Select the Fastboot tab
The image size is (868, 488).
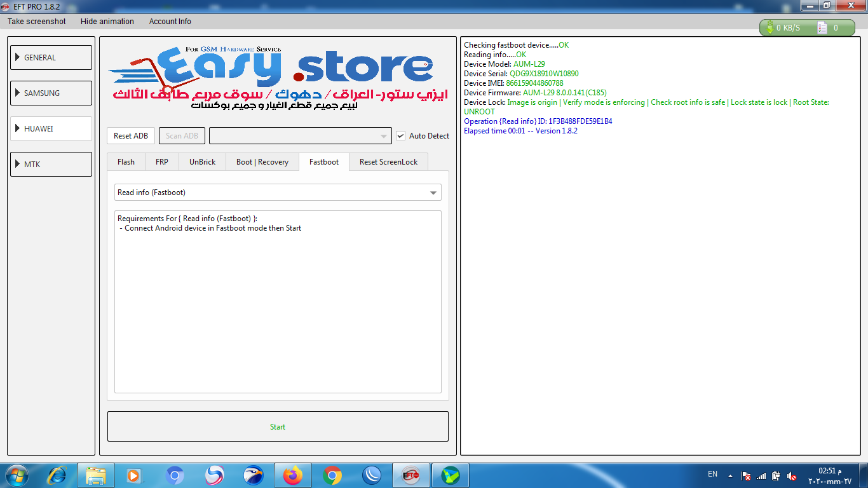pos(324,161)
